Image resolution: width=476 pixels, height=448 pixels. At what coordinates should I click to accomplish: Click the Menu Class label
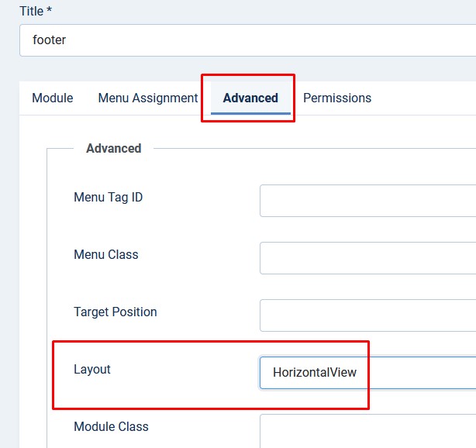(106, 255)
